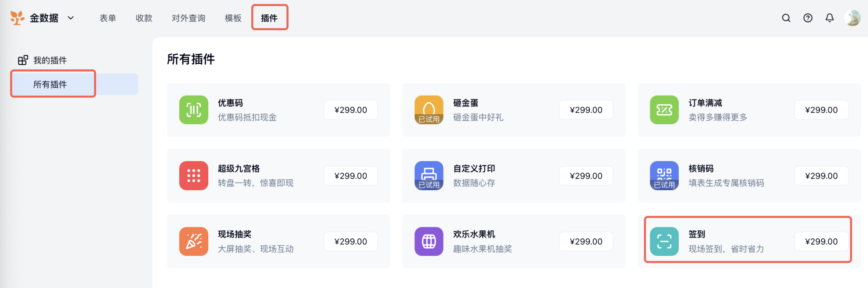This screenshot has width=868, height=288.
Task: Click the ¥299.00 button for 自定义打印
Action: [586, 175]
